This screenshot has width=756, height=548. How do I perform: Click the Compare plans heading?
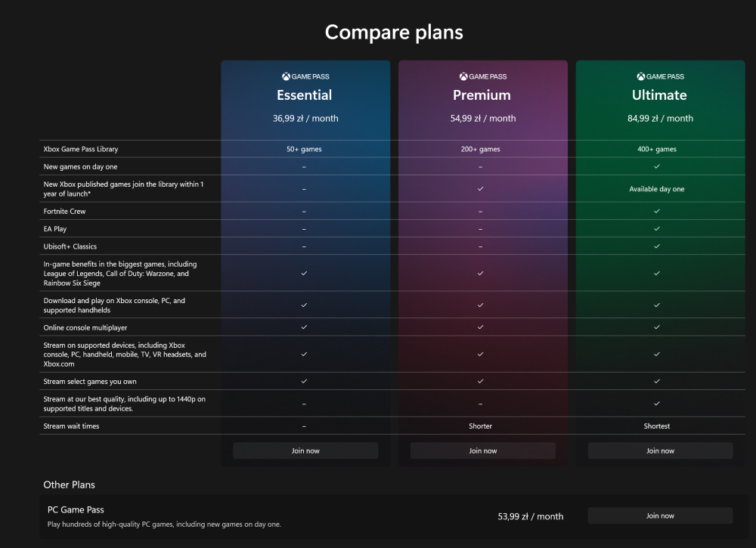394,32
